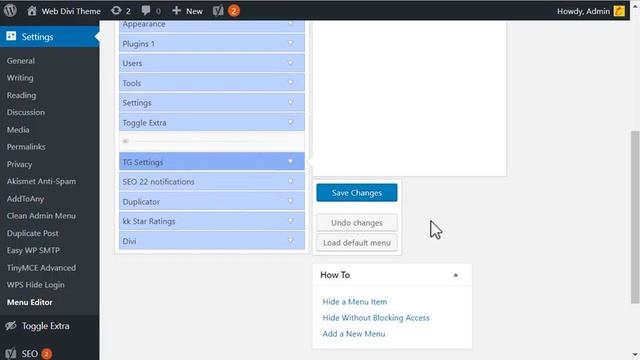Click the Save Changes button
The height and width of the screenshot is (360, 640).
click(357, 193)
